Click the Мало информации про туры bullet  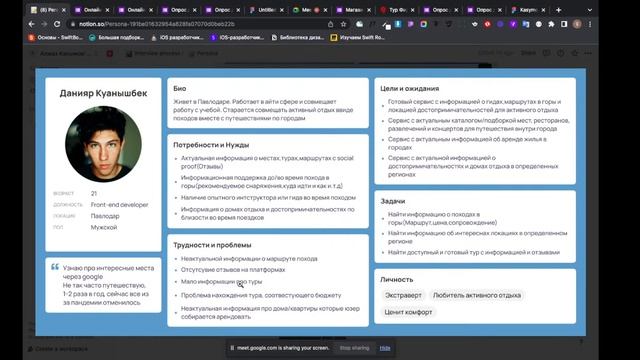(221, 282)
